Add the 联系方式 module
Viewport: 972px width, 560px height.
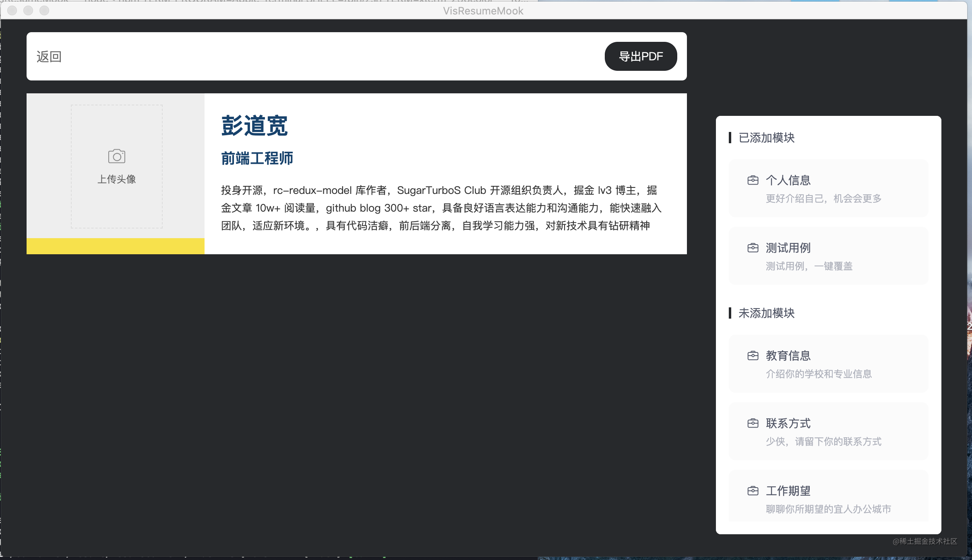828,431
